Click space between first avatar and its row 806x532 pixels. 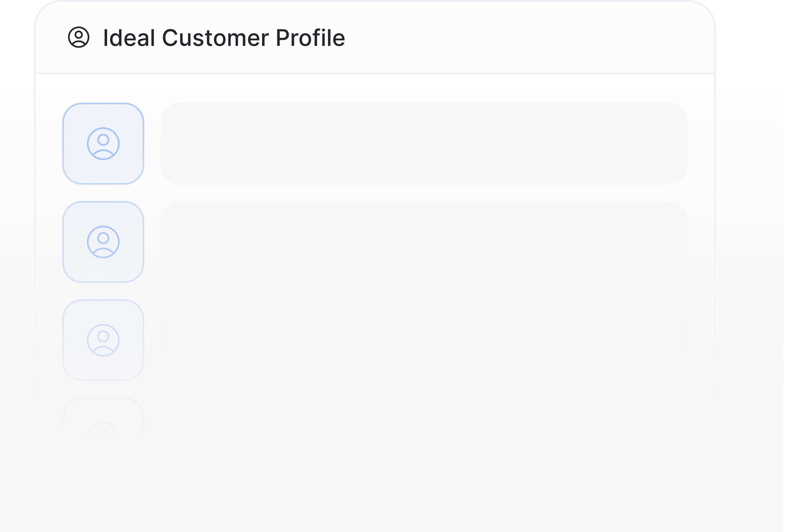point(152,144)
